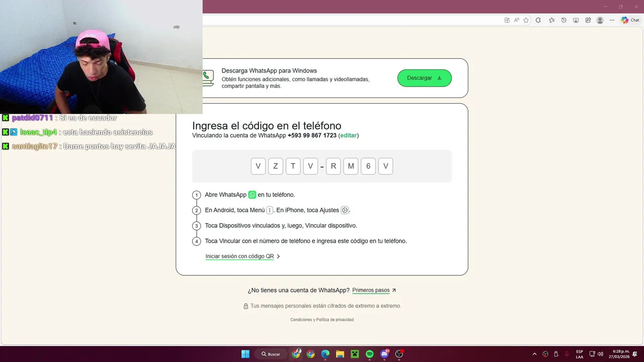Open OBS Studio from the taskbar
Image resolution: width=644 pixels, height=362 pixels.
click(x=399, y=354)
